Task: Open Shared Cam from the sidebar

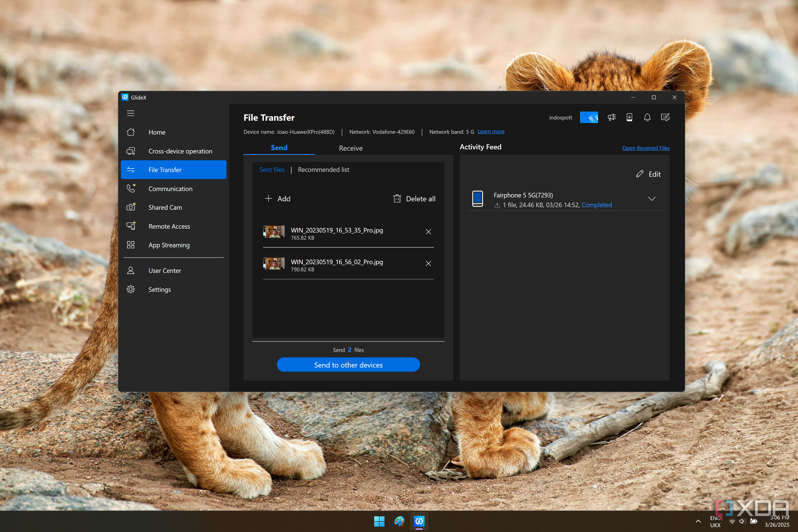Action: pyautogui.click(x=165, y=207)
